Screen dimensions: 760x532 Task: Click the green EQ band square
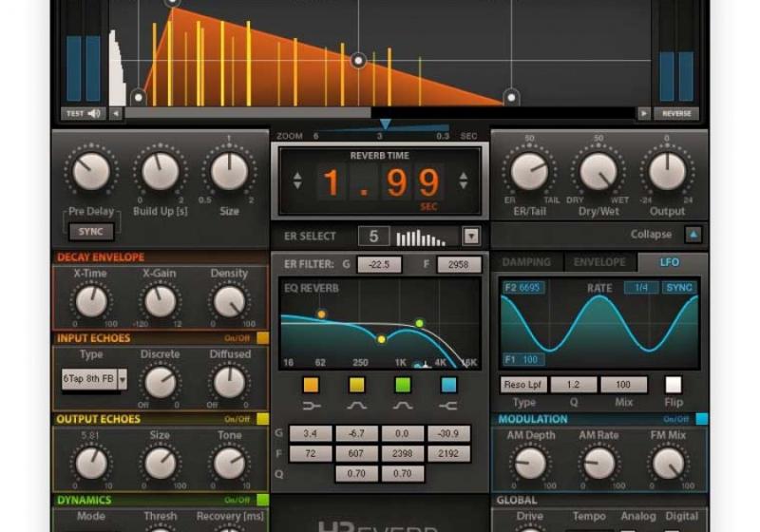pos(403,385)
